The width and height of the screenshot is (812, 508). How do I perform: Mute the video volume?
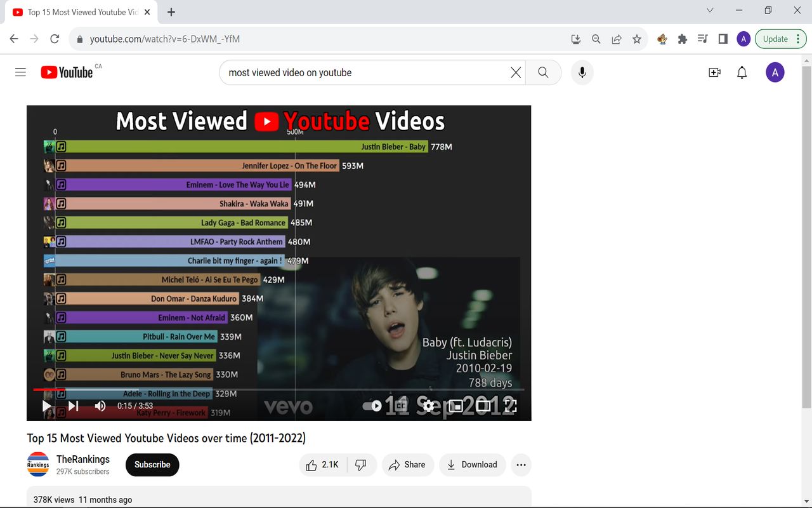[100, 406]
